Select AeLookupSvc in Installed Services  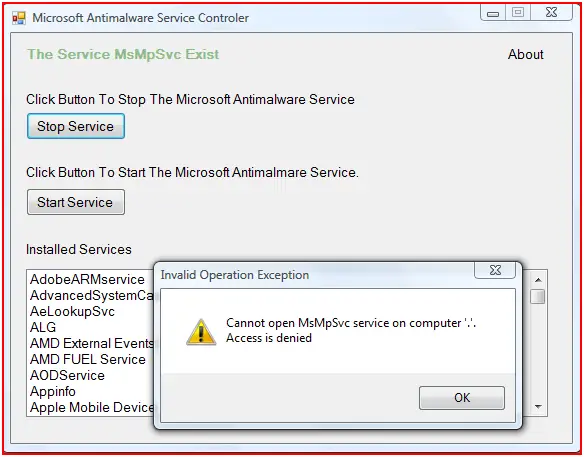point(73,311)
